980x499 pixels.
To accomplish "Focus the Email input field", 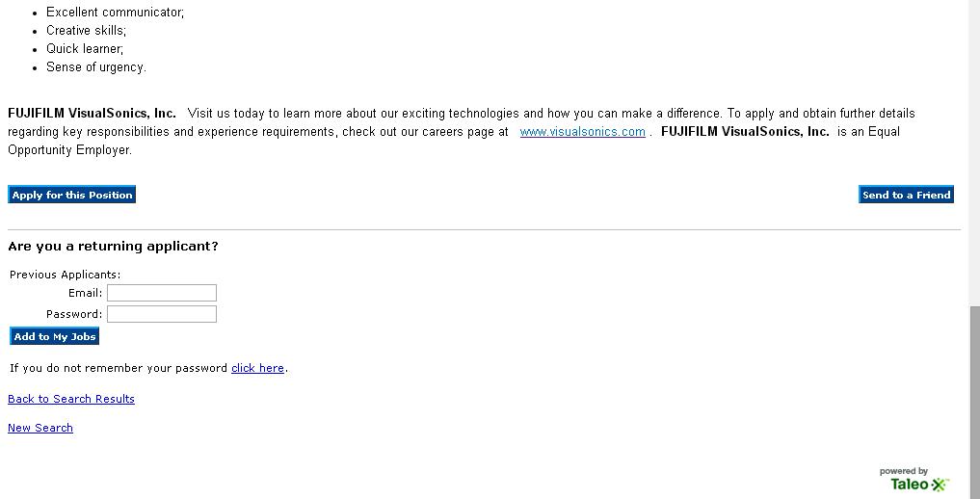I will (x=161, y=293).
